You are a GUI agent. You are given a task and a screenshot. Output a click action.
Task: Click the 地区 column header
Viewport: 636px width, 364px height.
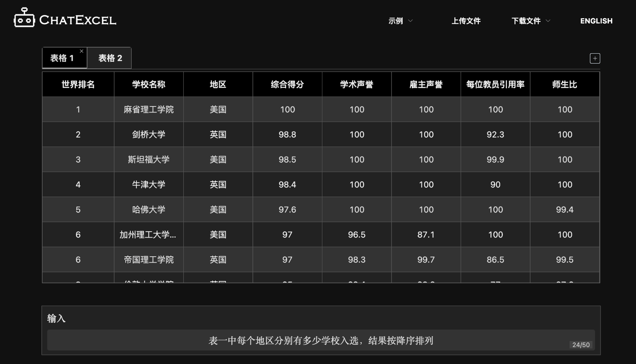[x=218, y=84]
